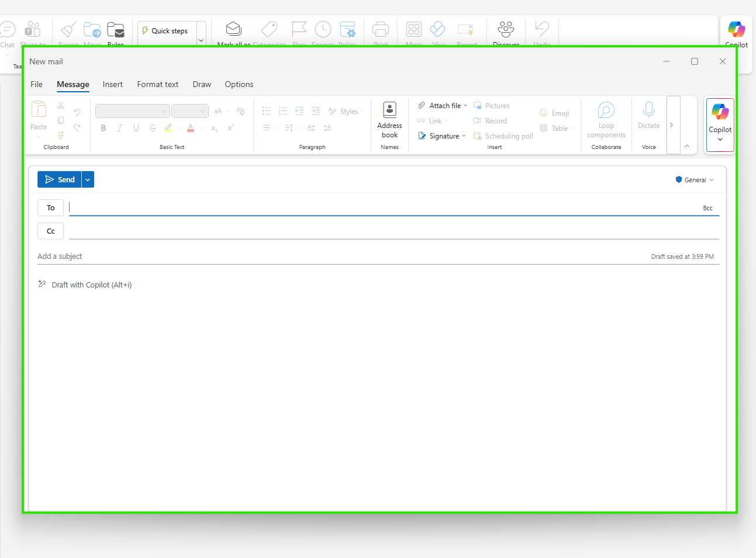Apply superscript formatting
The height and width of the screenshot is (558, 756).
(x=231, y=128)
